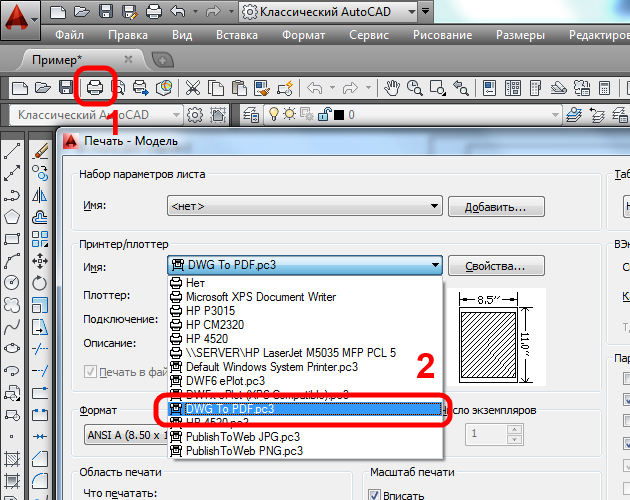The width and height of the screenshot is (630, 500).
Task: Paste from clipboard using the Paste icon
Action: click(239, 88)
